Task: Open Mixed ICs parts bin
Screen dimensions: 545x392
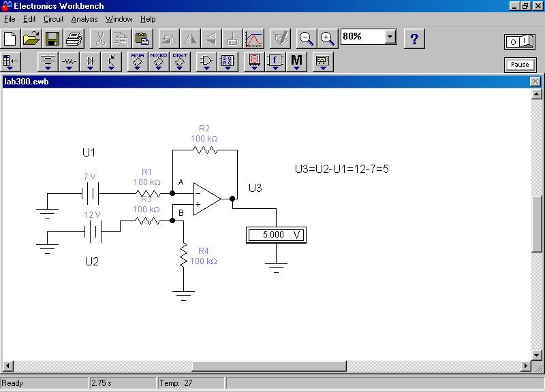Action: [159, 62]
